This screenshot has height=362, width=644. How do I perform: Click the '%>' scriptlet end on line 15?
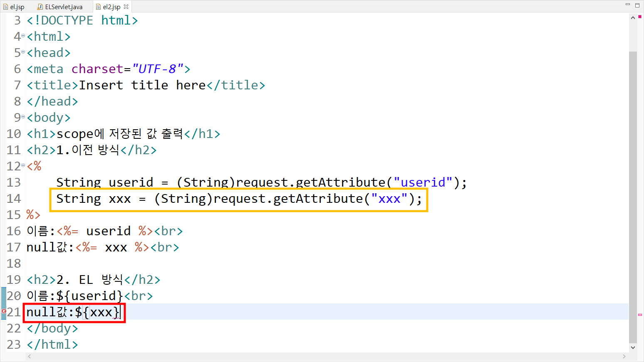pyautogui.click(x=33, y=215)
